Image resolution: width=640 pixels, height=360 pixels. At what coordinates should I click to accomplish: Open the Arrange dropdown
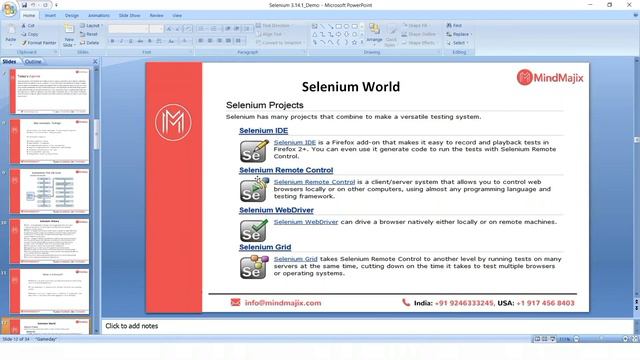coord(374,34)
